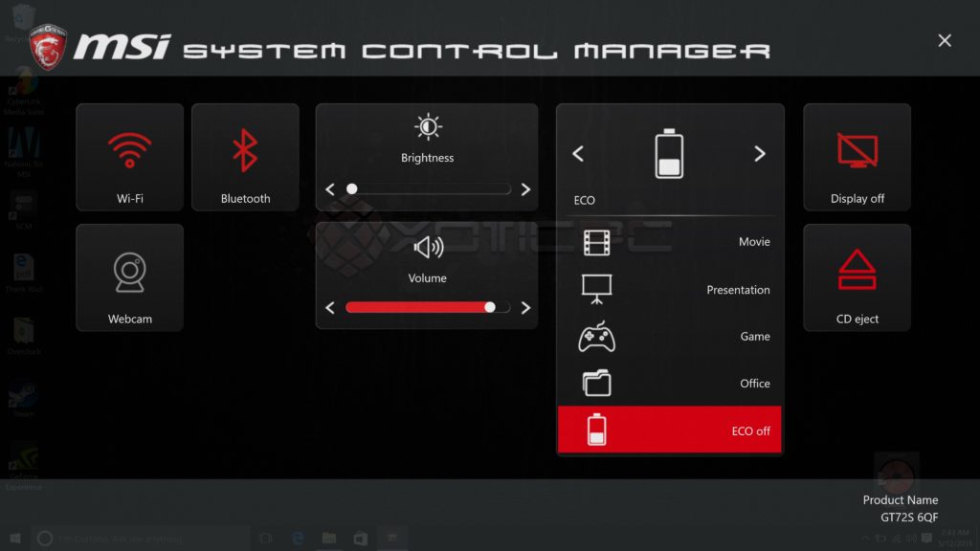Select the Office folder icon

(597, 383)
